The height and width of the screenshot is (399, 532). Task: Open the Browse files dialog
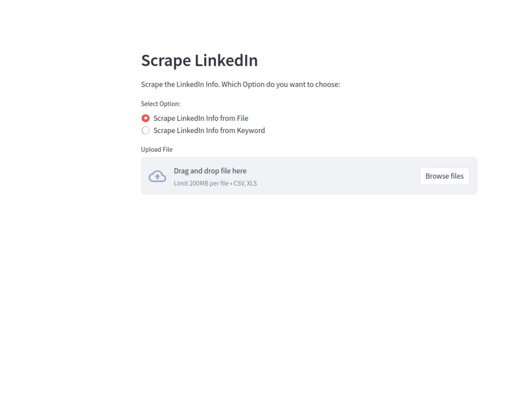pos(444,176)
